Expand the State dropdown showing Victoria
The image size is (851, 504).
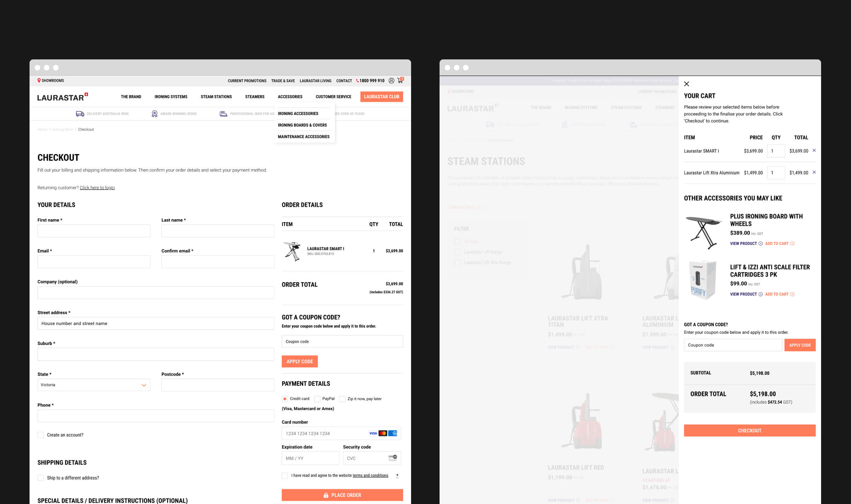tap(94, 385)
